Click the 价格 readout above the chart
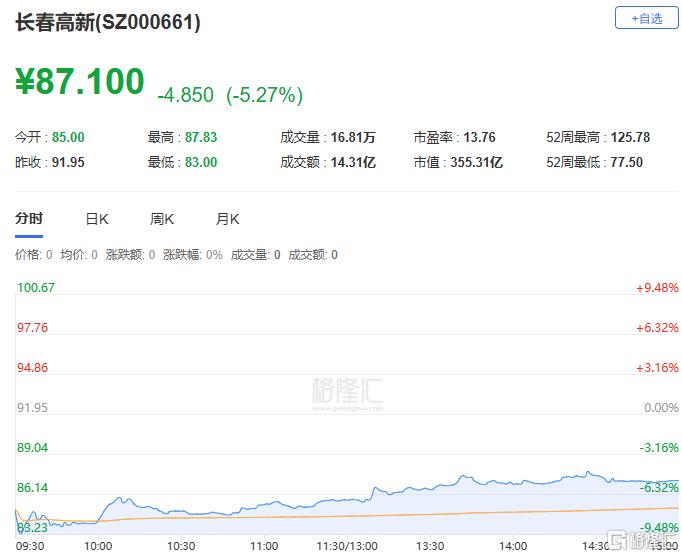 [34, 254]
